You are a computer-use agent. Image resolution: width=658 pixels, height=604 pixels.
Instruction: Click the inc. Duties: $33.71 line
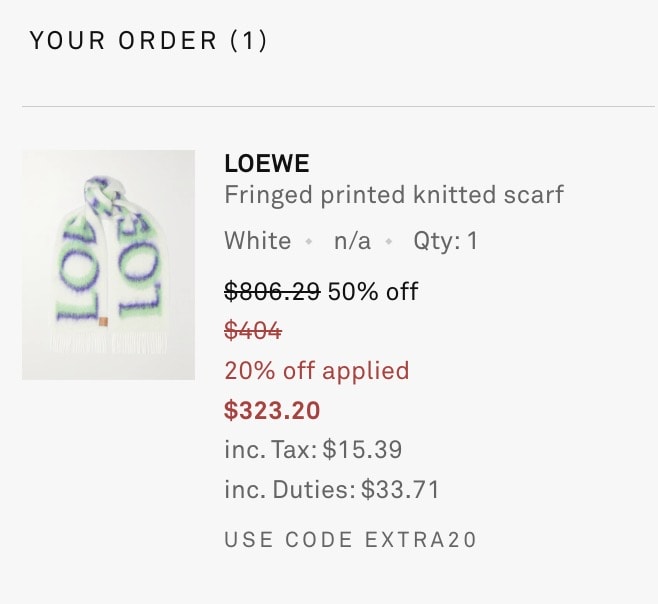click(332, 490)
